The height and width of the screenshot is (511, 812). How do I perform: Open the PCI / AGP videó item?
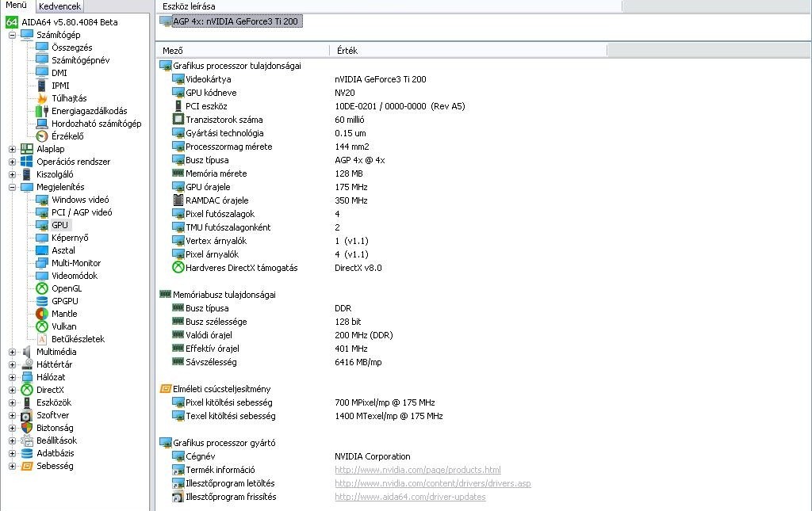(82, 212)
